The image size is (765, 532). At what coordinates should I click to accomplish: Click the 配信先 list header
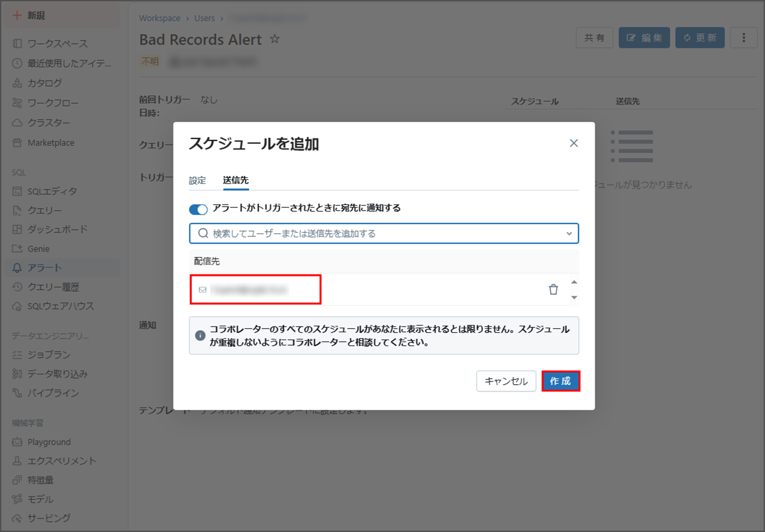(207, 261)
